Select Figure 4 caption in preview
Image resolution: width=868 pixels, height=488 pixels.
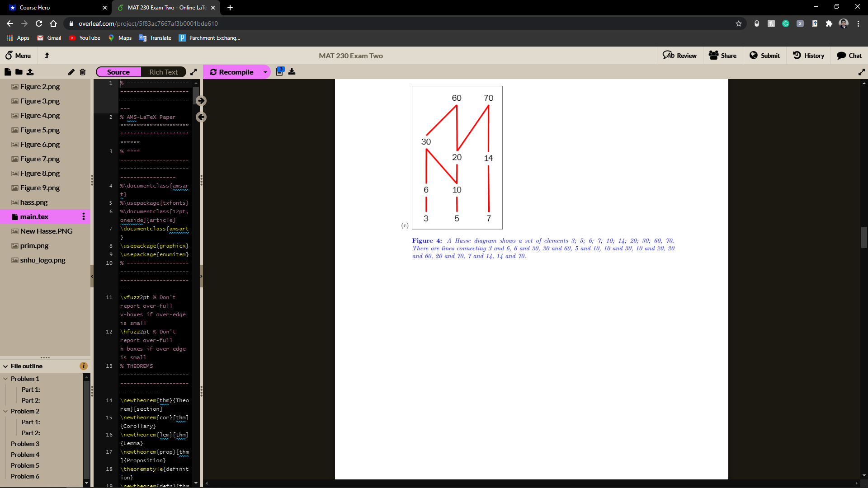coord(542,248)
